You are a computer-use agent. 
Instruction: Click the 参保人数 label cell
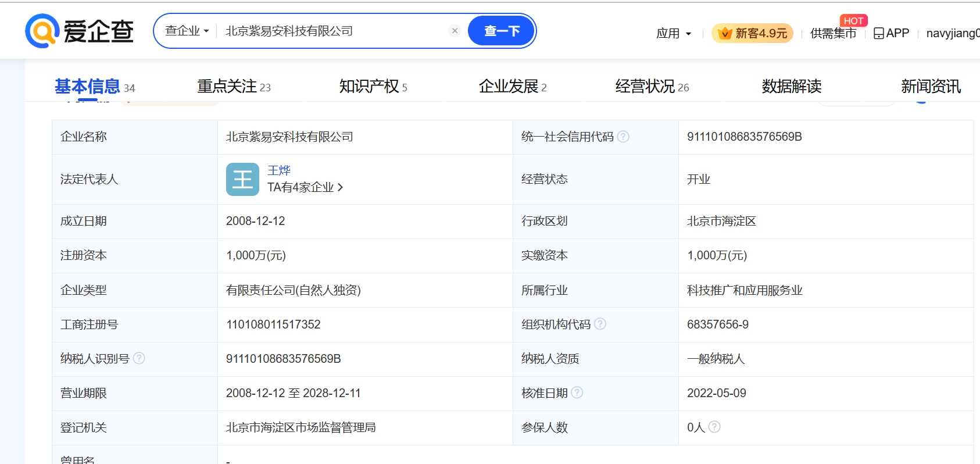(x=596, y=427)
